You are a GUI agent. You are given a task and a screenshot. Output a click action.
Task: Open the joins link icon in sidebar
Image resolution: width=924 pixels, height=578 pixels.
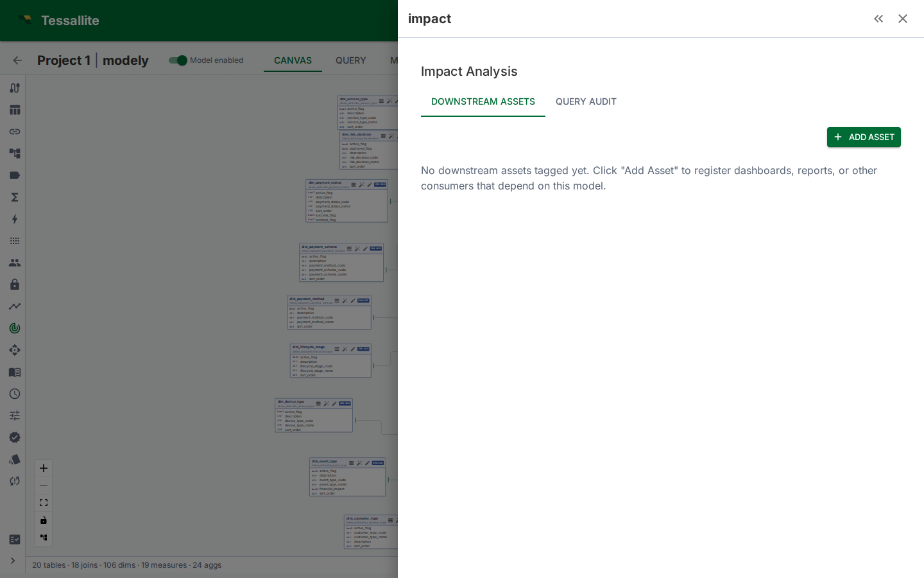14,132
